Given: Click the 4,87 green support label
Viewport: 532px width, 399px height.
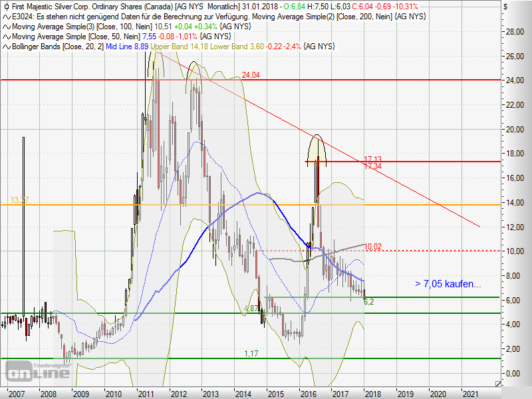Looking at the screenshot, I should (x=251, y=309).
